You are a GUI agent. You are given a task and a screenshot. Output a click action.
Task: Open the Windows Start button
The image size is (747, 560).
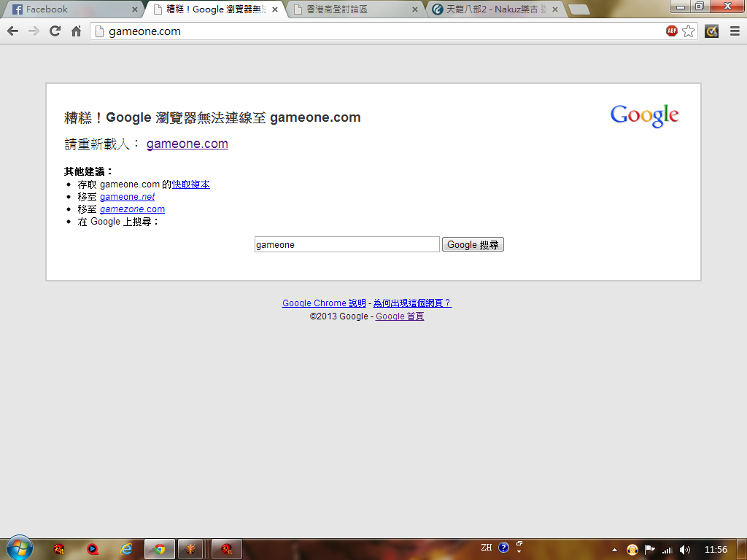(19, 548)
